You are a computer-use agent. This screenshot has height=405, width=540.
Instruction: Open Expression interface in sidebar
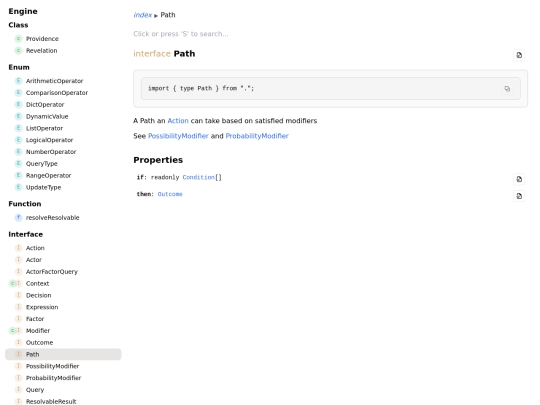[x=42, y=307]
